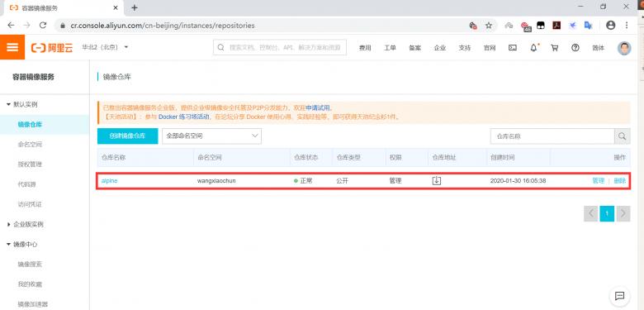
Task: Open Chrome's three-dot menu
Action: coord(627,26)
